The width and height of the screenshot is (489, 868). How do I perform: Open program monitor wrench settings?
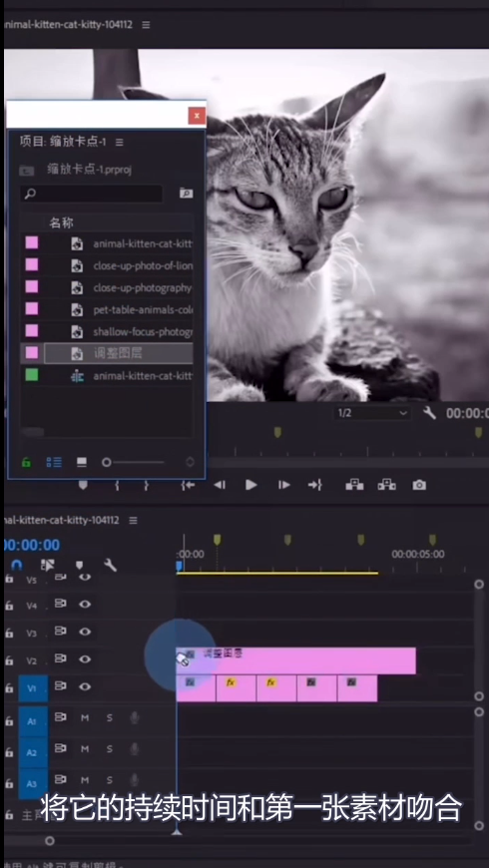pyautogui.click(x=429, y=412)
